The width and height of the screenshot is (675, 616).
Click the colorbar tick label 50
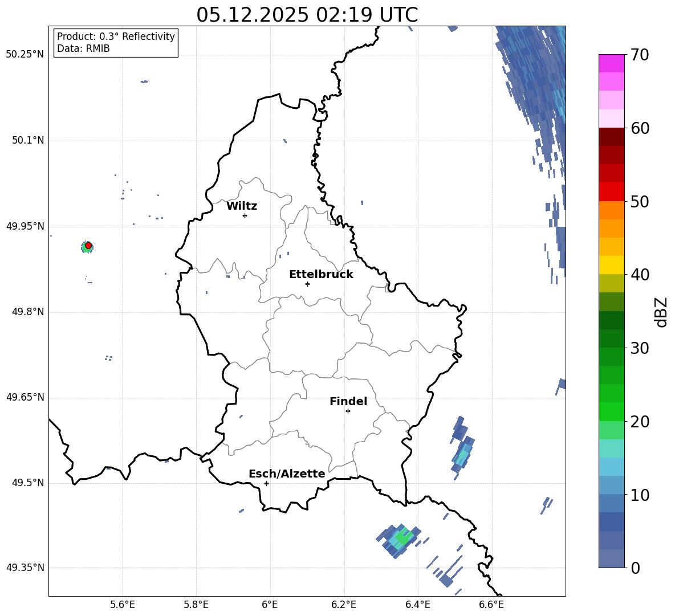pos(640,201)
